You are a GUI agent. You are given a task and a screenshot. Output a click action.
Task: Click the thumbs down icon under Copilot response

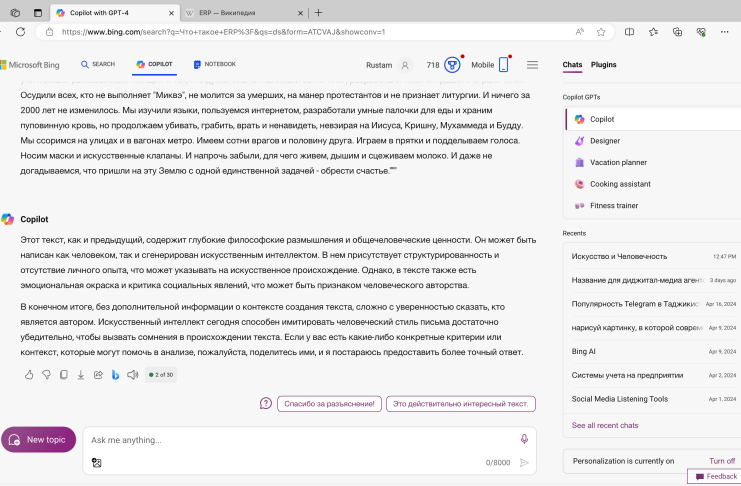click(x=46, y=375)
